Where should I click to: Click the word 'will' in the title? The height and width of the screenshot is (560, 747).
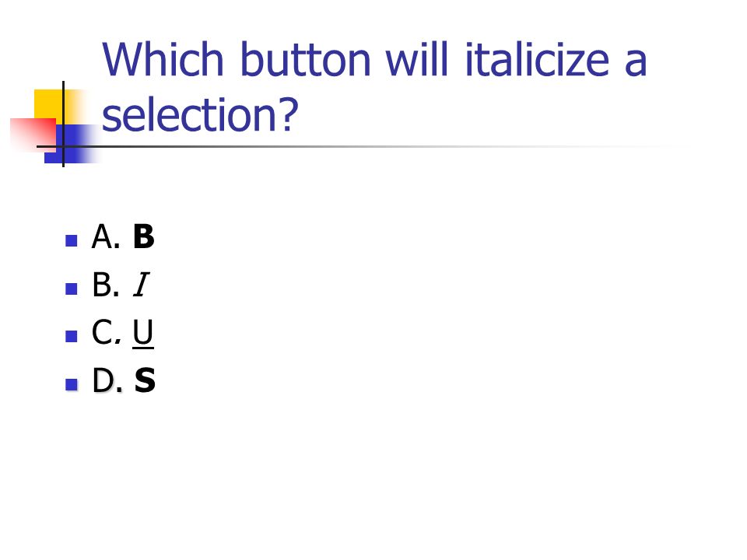[417, 60]
